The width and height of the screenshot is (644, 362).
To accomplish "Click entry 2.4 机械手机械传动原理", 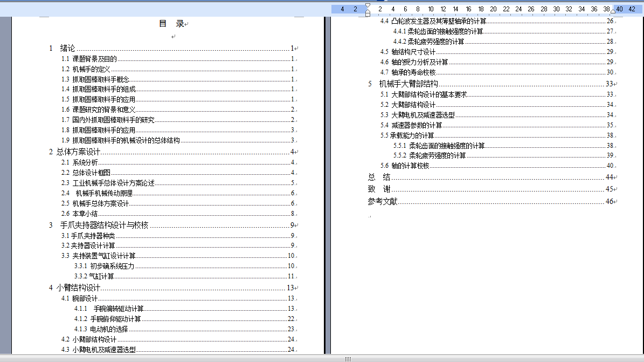I will 178,193.
